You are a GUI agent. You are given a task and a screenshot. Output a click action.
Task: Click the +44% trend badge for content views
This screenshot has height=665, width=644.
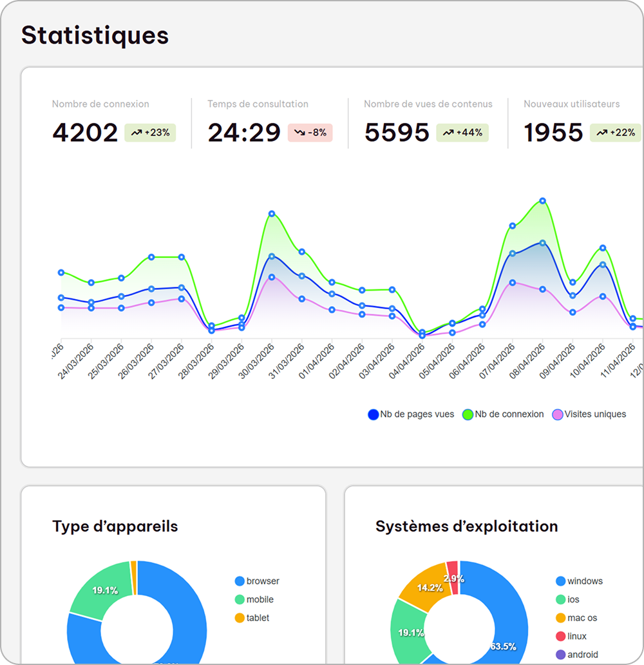(x=462, y=133)
